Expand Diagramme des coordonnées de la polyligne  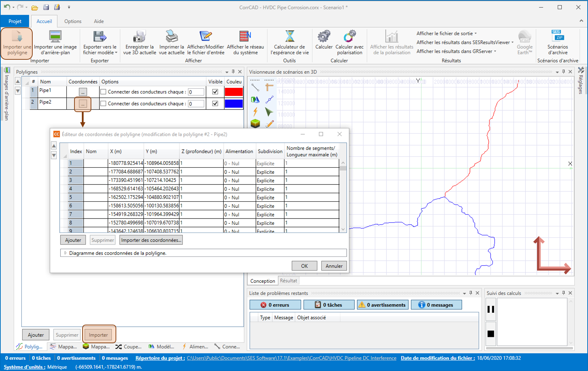click(x=65, y=253)
